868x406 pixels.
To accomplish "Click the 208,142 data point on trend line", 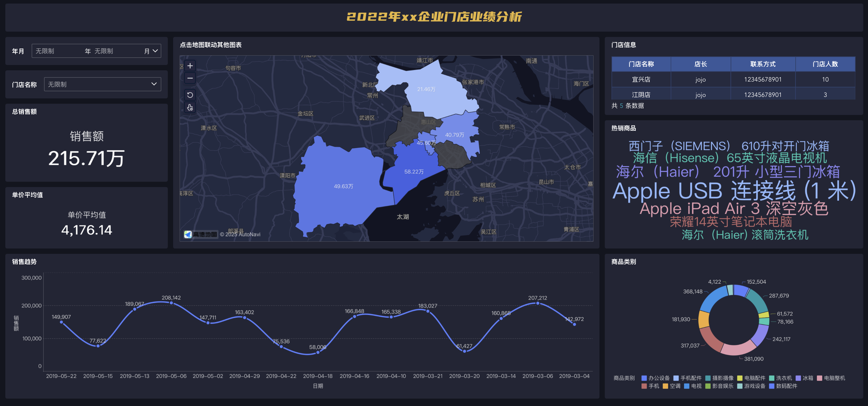I will coord(171,303).
